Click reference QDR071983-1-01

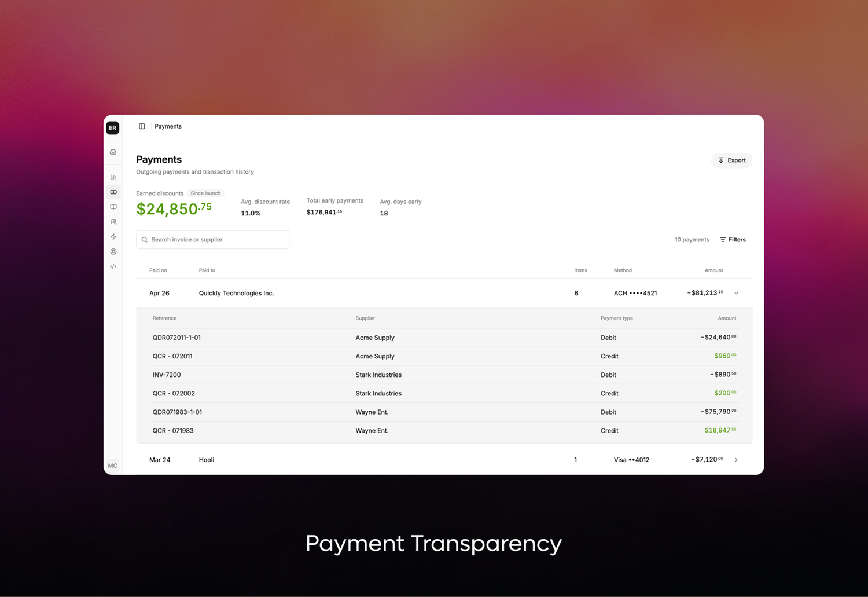tap(177, 412)
